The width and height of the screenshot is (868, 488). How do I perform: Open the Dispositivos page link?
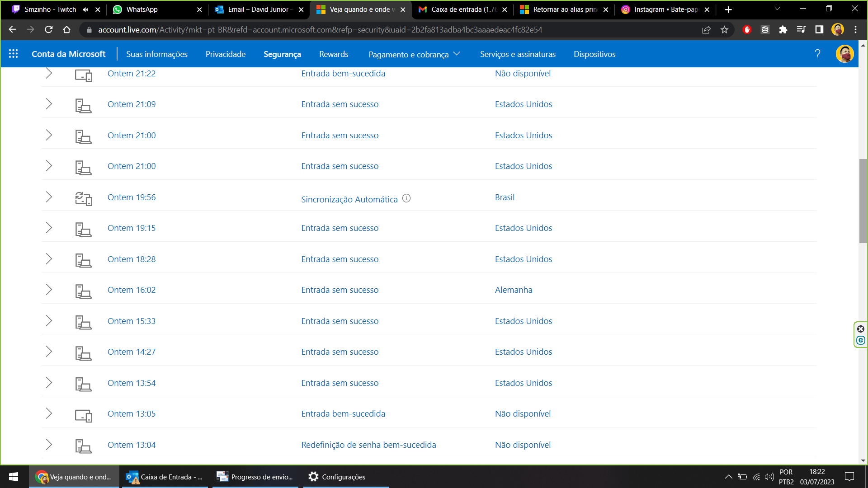coord(594,54)
